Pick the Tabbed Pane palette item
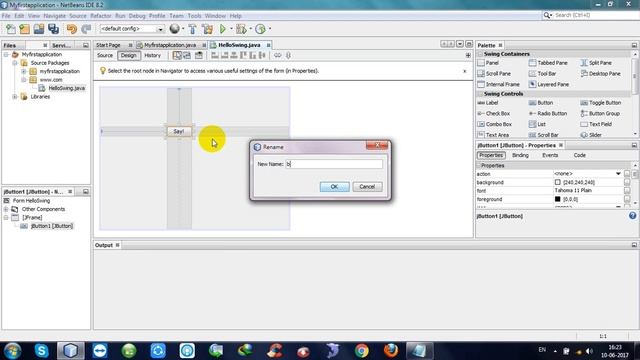Screen dimensions: 640x360 coord(548,63)
